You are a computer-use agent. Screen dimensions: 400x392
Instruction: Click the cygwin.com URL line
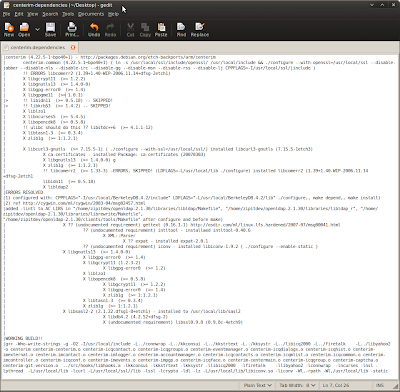coord(74,203)
